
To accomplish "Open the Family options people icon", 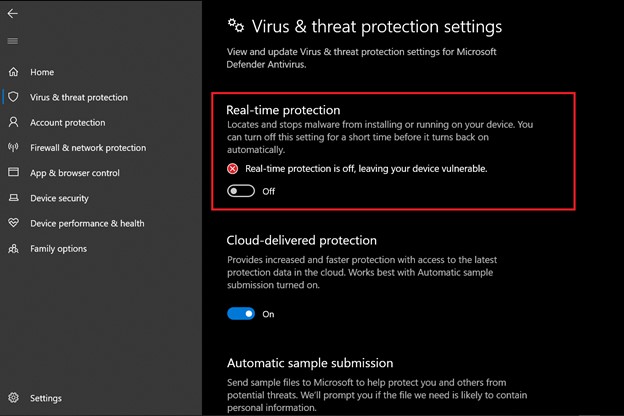I will coord(14,248).
